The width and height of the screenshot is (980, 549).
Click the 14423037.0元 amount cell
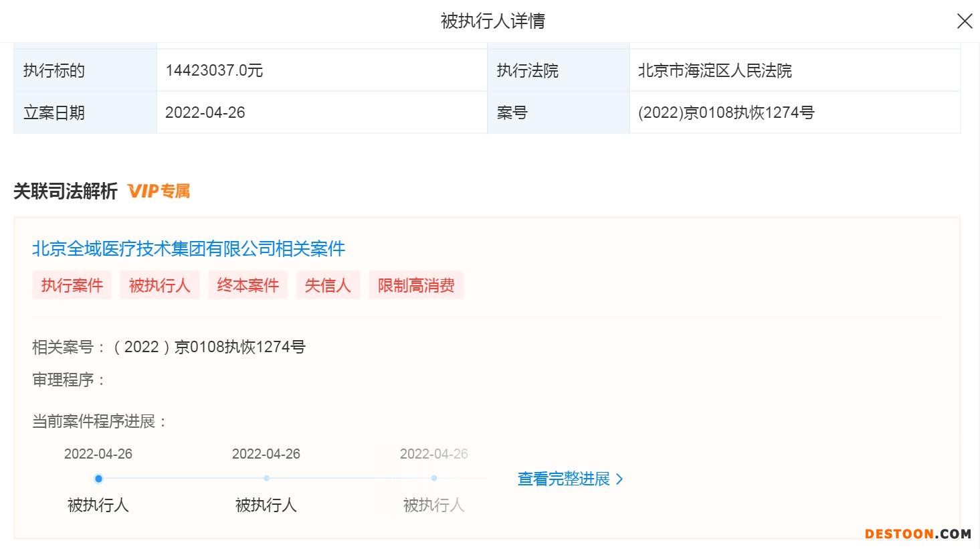tap(214, 70)
